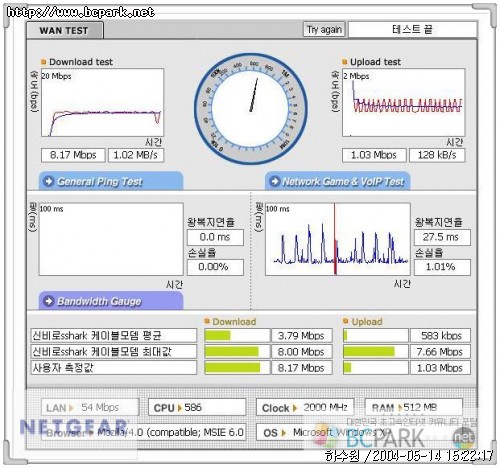This screenshot has width=500, height=468.
Task: Click the Upload test graph
Action: coord(403,102)
